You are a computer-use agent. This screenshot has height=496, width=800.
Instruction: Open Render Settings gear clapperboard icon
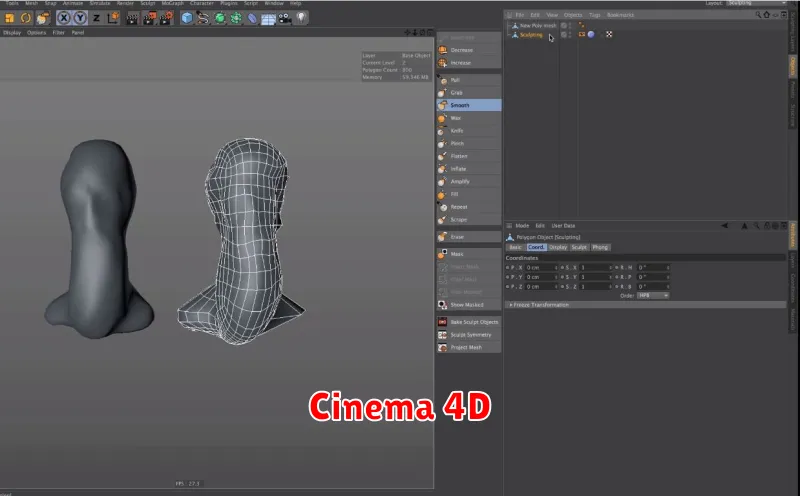click(x=166, y=18)
